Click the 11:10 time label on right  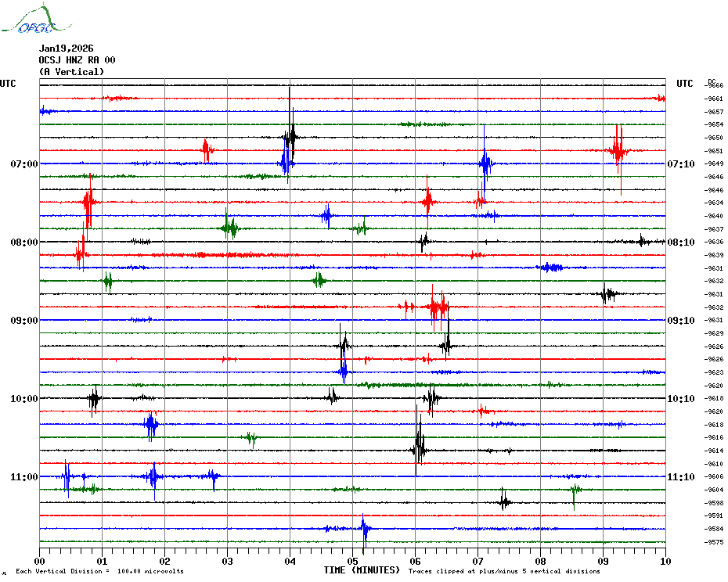click(x=680, y=477)
